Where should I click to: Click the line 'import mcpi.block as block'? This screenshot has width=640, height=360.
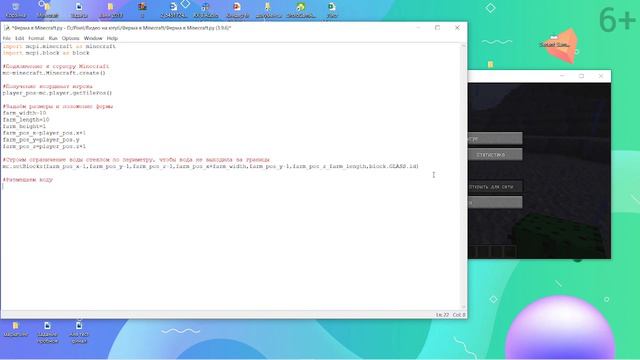coord(46,53)
